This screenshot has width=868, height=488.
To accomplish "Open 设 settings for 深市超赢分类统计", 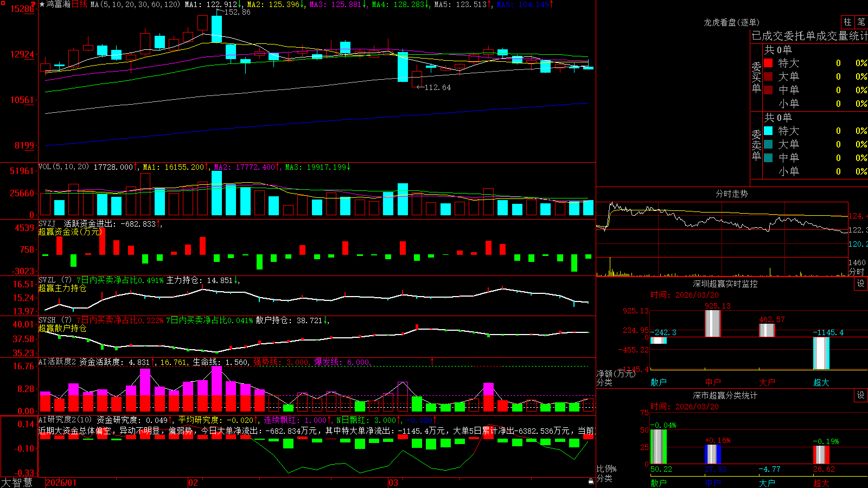I will 861,395.
